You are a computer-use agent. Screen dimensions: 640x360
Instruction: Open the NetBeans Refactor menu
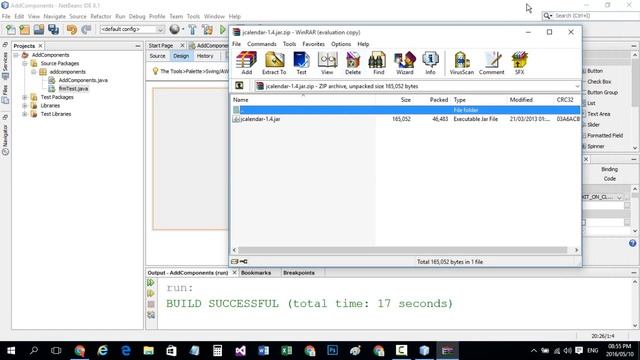coord(100,16)
